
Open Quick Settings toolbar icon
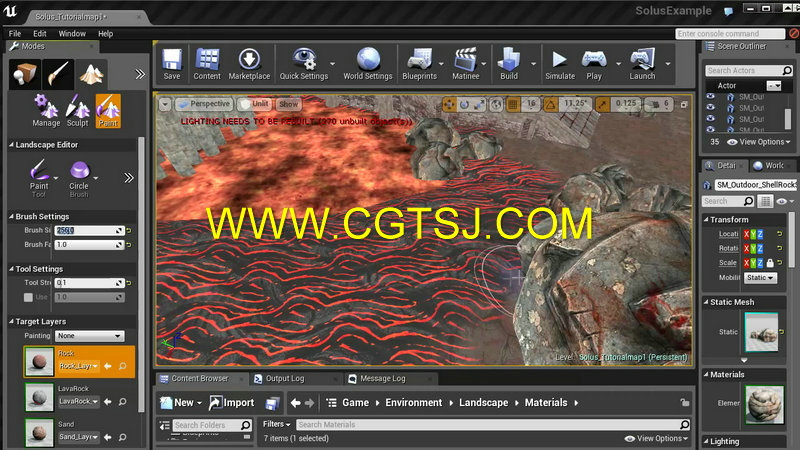tap(304, 64)
